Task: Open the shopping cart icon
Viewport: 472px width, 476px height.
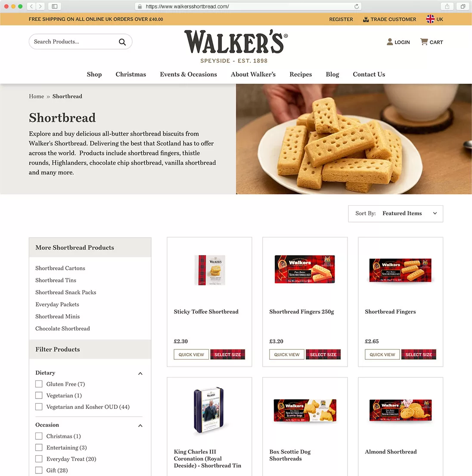Action: point(424,42)
